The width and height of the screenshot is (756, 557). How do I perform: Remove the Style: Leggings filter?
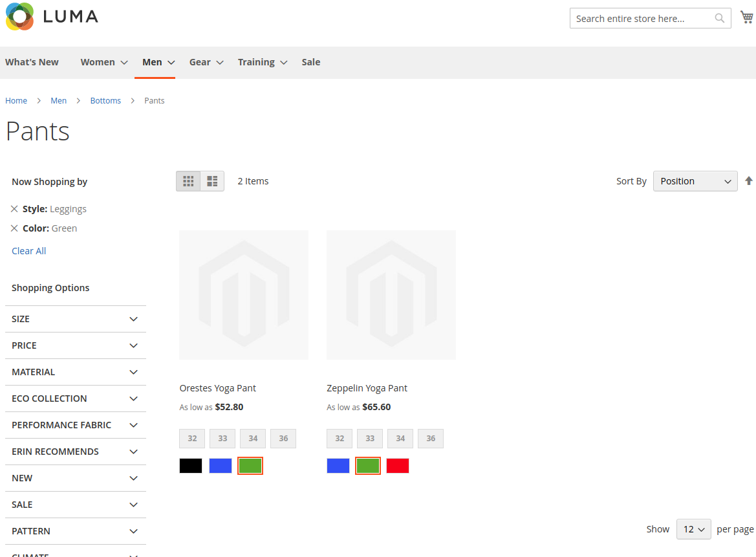tap(14, 208)
